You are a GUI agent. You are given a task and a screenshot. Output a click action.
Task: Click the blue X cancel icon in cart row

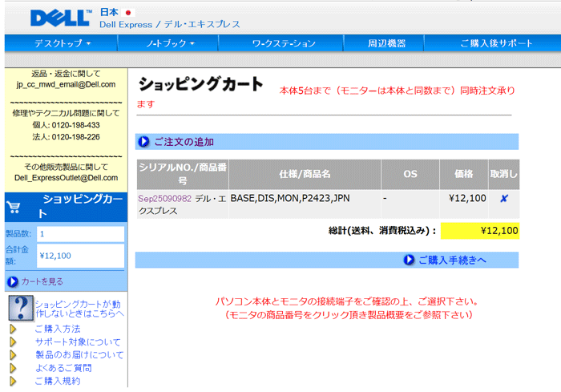pyautogui.click(x=504, y=198)
